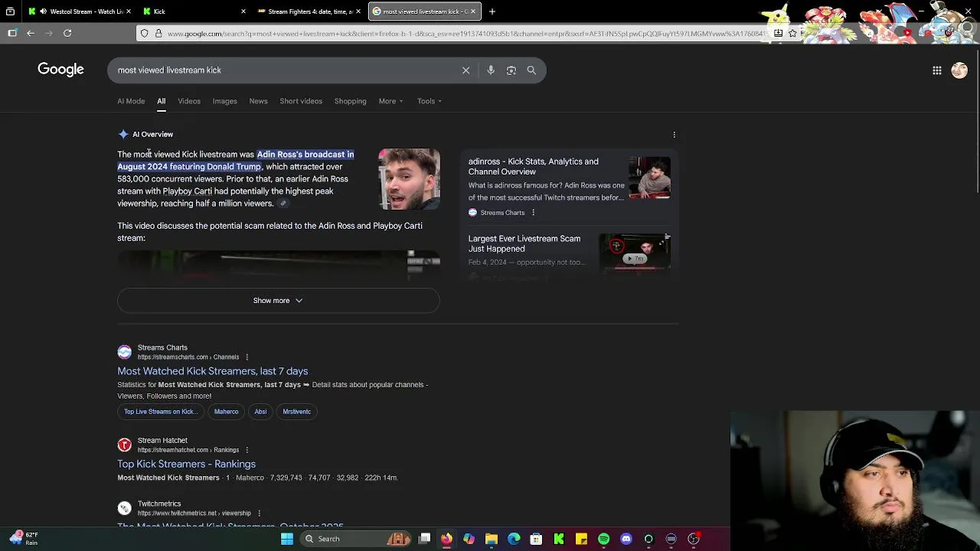Viewport: 980px width, 551px height.
Task: Click the Streams Charts site favicon
Action: click(x=124, y=352)
